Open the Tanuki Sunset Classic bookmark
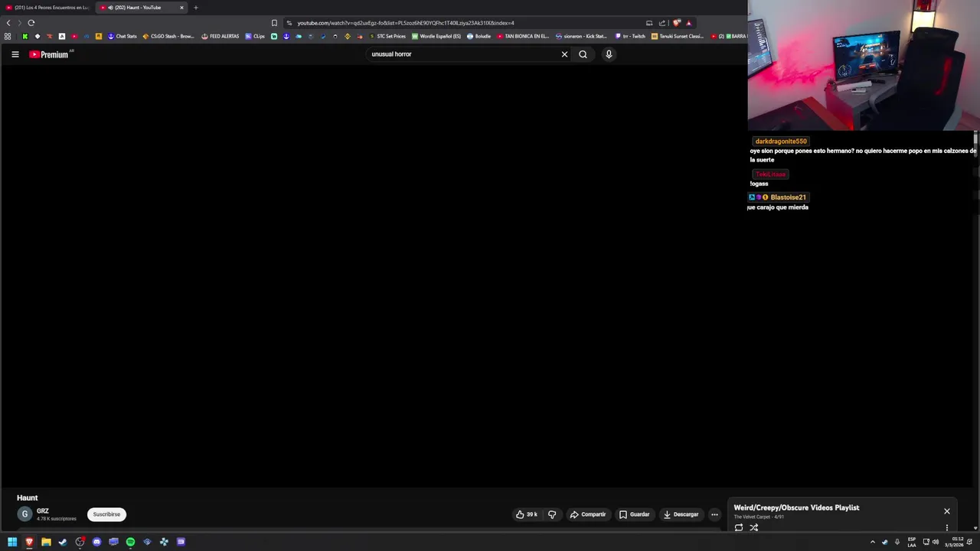Screen dimensions: 980x551 pos(678,36)
